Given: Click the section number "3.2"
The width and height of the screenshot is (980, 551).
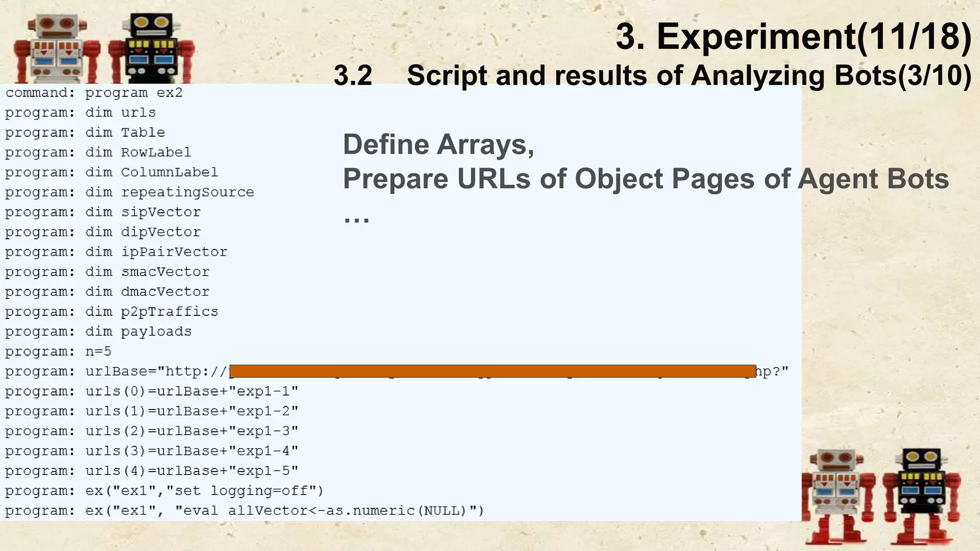Looking at the screenshot, I should [x=353, y=76].
